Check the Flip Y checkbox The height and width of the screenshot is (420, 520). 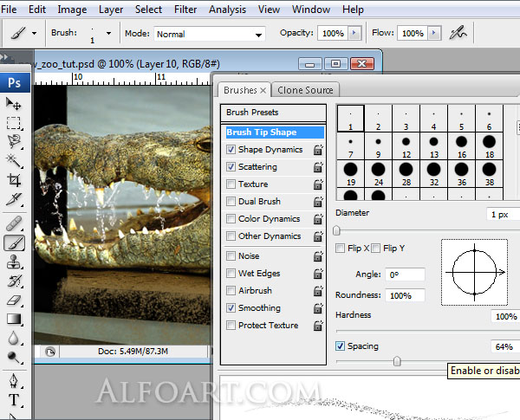(x=375, y=249)
